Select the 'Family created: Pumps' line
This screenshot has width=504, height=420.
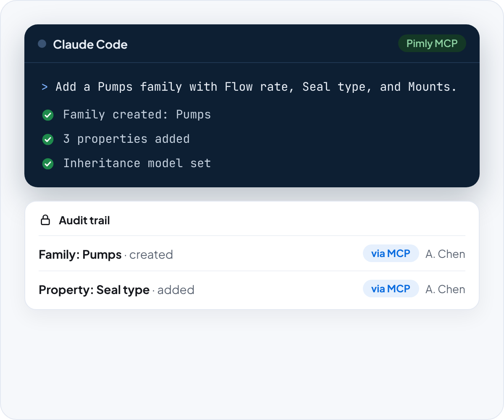click(137, 115)
